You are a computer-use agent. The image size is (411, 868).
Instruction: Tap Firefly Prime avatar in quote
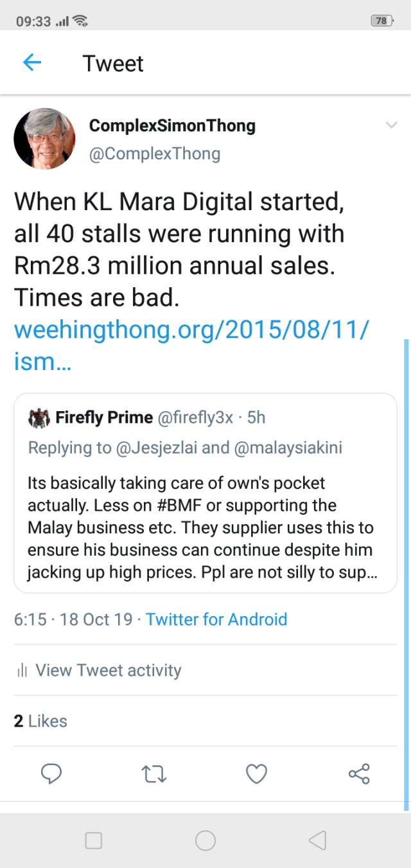39,418
